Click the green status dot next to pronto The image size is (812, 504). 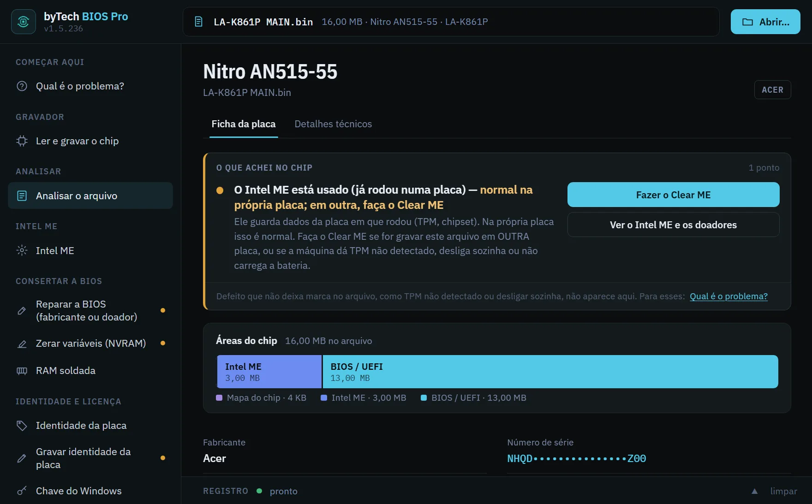[x=259, y=491]
